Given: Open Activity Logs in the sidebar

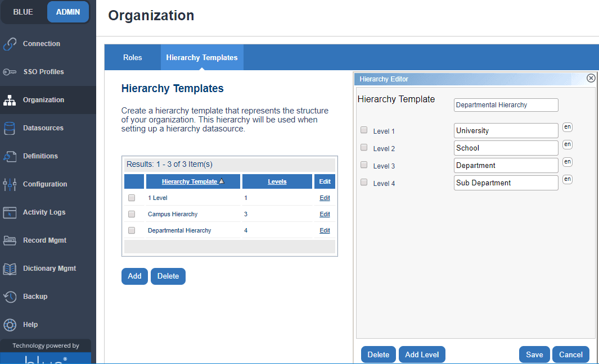Looking at the screenshot, I should point(44,212).
